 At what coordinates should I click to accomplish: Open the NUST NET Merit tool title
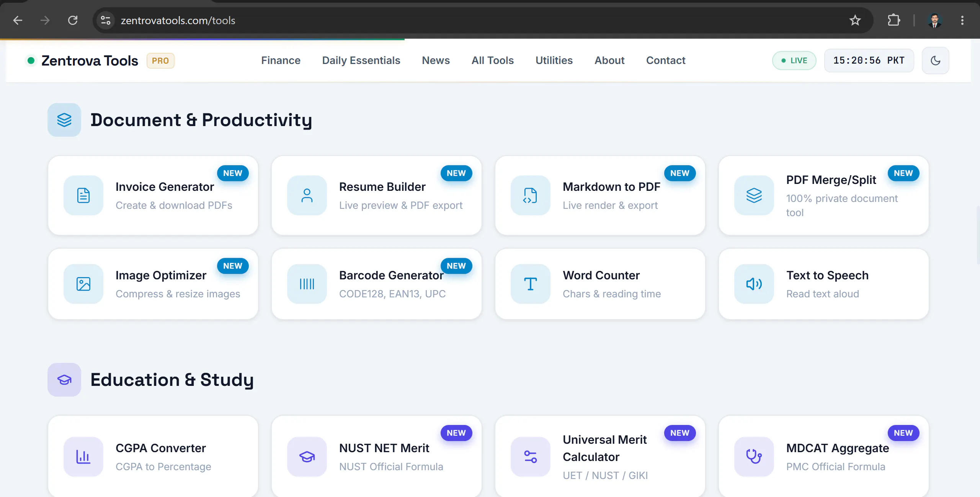tap(384, 448)
